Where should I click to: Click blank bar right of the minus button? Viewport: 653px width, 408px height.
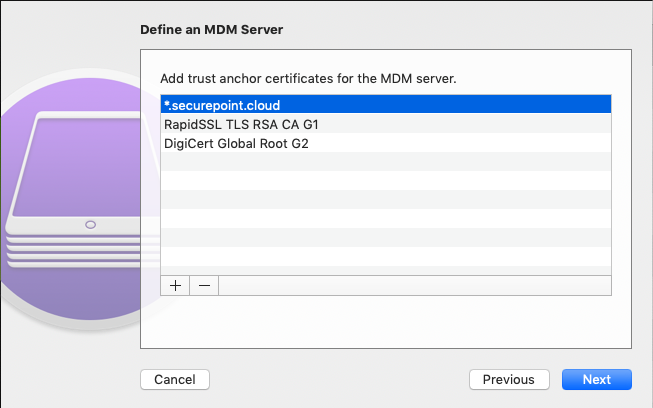click(x=414, y=285)
